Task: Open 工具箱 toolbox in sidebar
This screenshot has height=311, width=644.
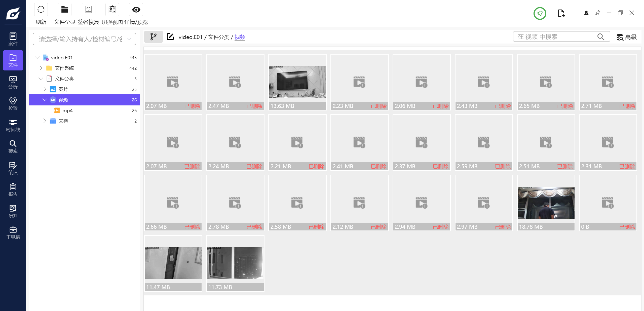Action: pos(13,233)
